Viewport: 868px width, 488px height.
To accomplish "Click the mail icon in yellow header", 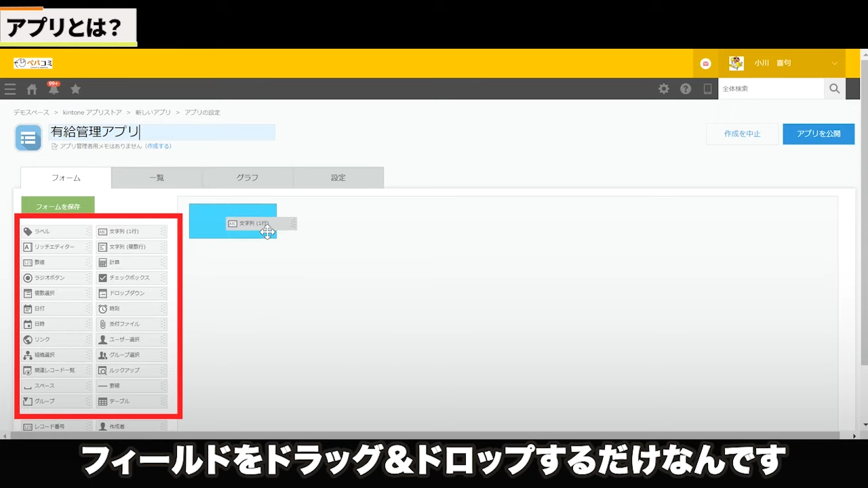I will tap(706, 64).
